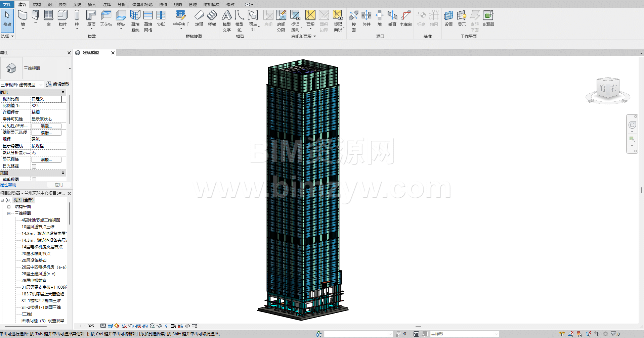Viewport: 644px width, 338px height.
Task: Enable the 日光路径 sun path checkbox
Action: click(34, 166)
